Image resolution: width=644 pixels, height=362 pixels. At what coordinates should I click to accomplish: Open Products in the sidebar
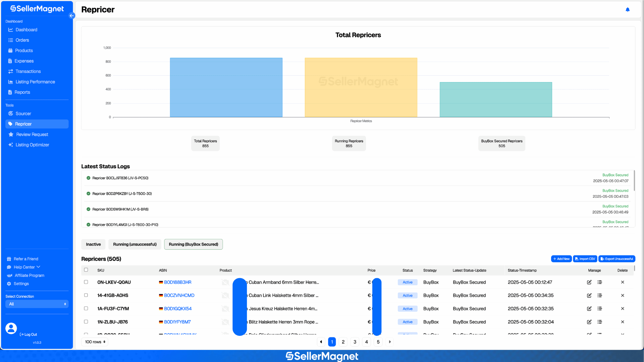[x=24, y=51]
